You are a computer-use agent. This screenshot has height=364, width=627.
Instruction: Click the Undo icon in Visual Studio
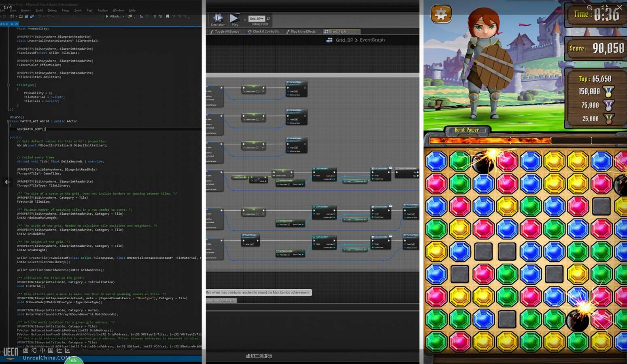tap(40, 17)
